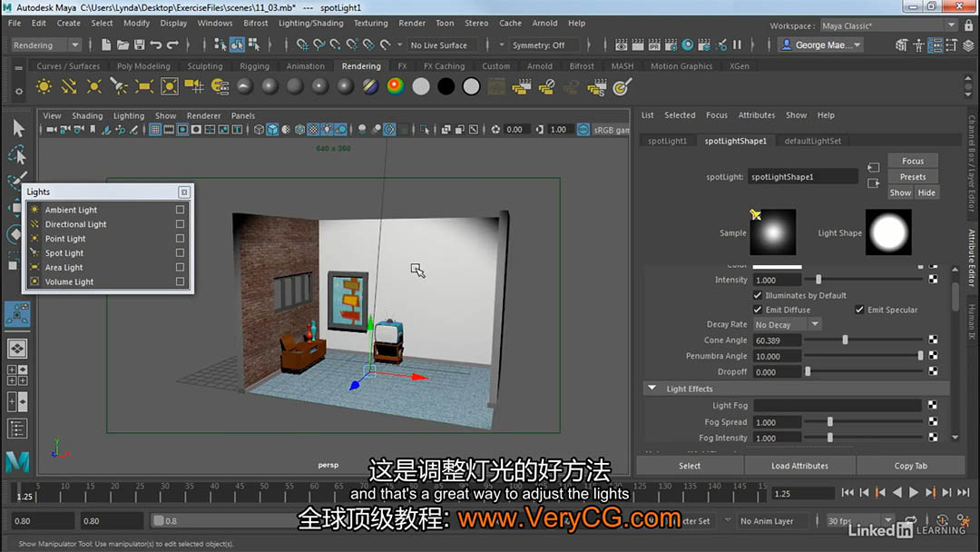Click the Load Attributes button
The width and height of the screenshot is (980, 552).
pos(799,466)
